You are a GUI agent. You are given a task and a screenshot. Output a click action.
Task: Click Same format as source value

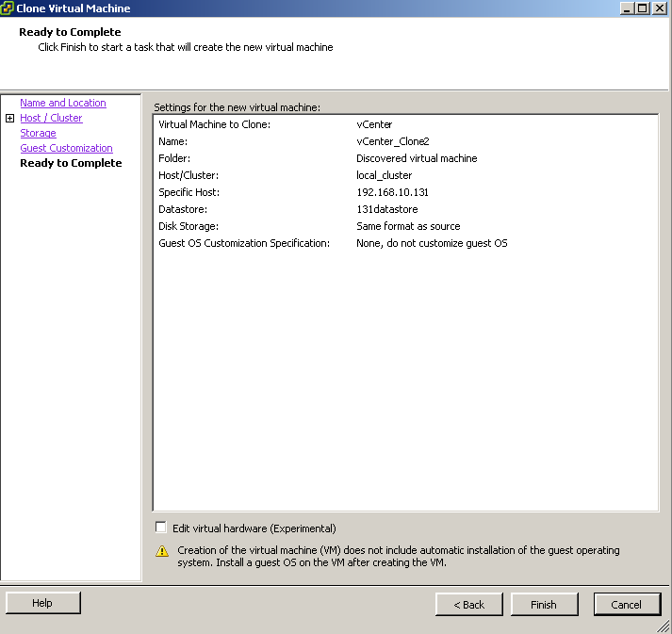pyautogui.click(x=408, y=226)
